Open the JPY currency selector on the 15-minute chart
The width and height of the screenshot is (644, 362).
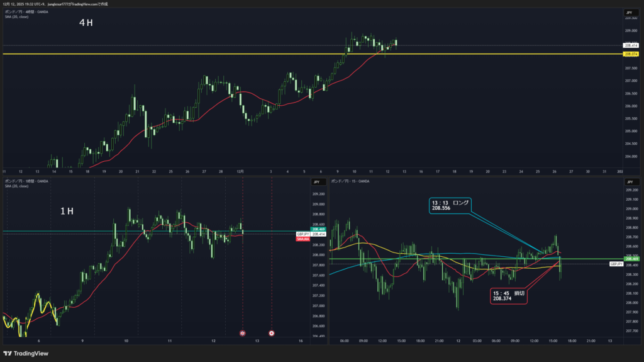[x=628, y=182]
